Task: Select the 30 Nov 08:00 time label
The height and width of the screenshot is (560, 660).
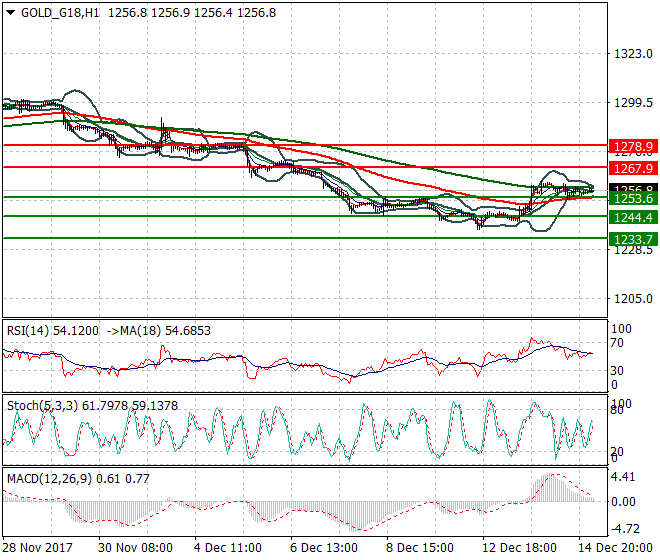Action: click(x=136, y=548)
